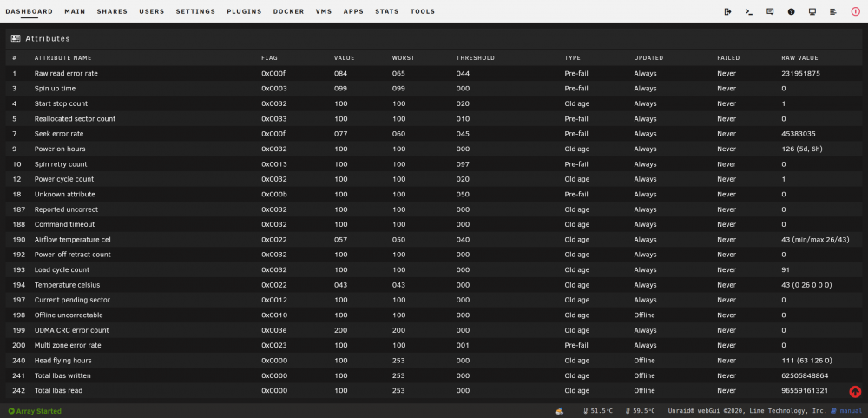Click the book icon beside manual link
The image size is (868, 418).
pyautogui.click(x=833, y=411)
